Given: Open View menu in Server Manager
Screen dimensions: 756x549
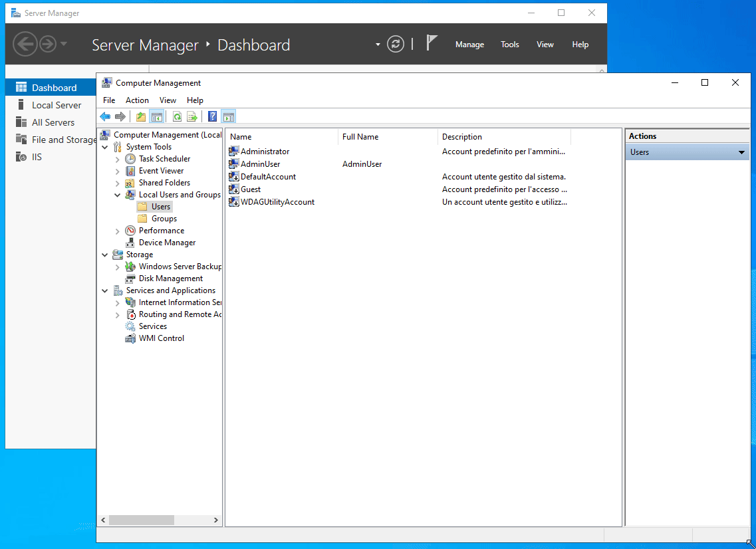Looking at the screenshot, I should coord(545,45).
